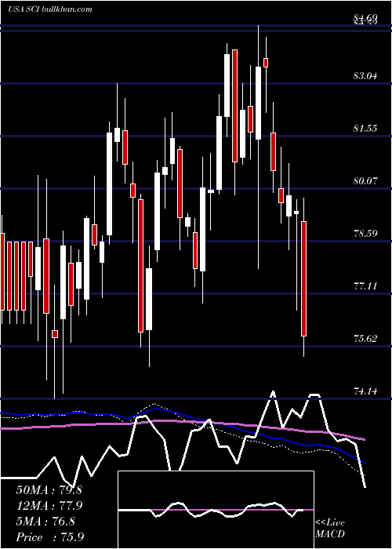Click the 77.11 price axis label
Viewport: 392px width, 549px height.
tap(365, 286)
